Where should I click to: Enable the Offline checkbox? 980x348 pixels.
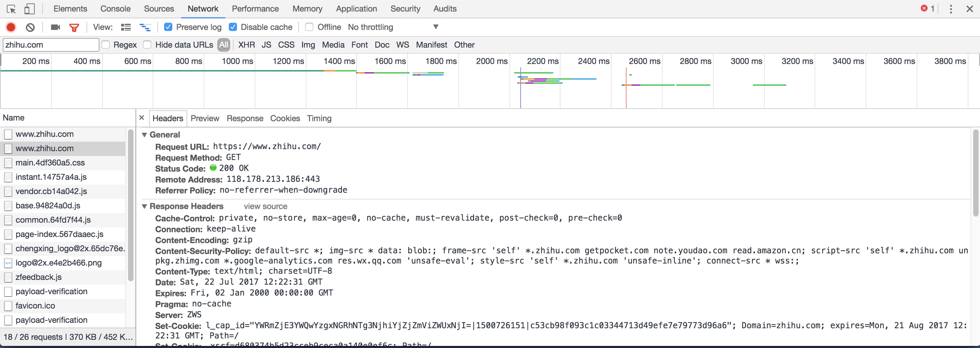309,27
